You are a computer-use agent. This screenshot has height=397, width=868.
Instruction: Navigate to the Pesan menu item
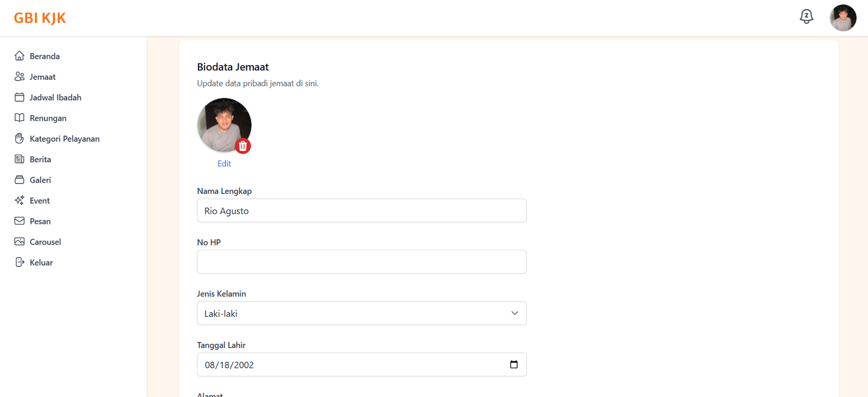click(40, 221)
